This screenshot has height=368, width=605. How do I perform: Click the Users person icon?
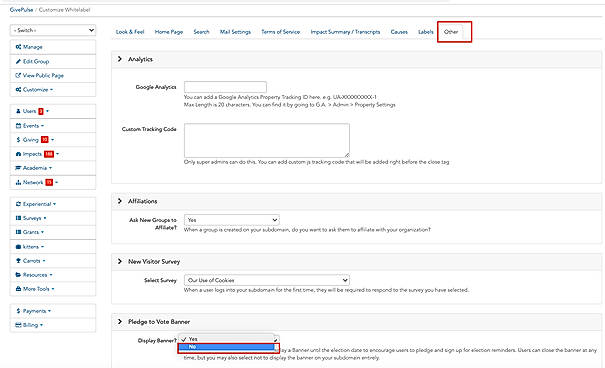[x=18, y=111]
